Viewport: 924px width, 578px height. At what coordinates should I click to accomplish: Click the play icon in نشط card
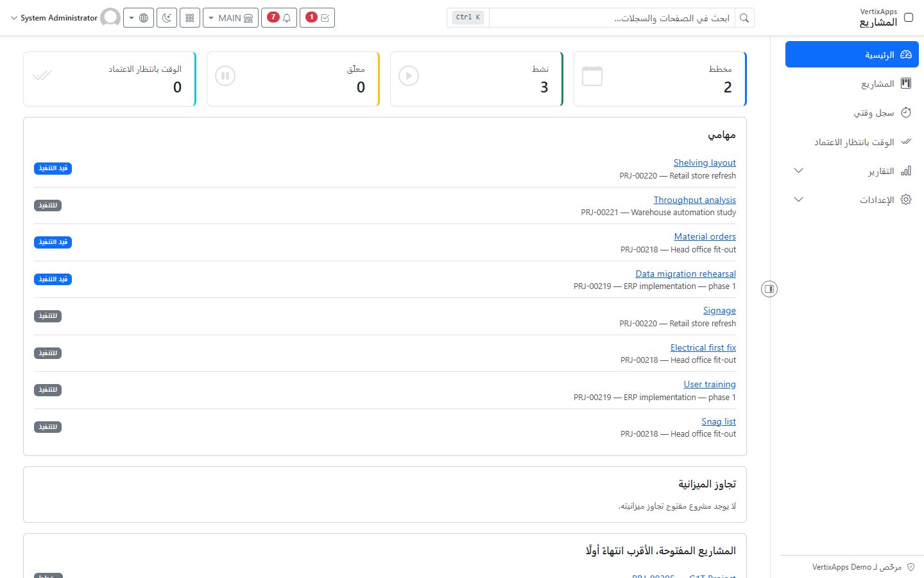[409, 76]
